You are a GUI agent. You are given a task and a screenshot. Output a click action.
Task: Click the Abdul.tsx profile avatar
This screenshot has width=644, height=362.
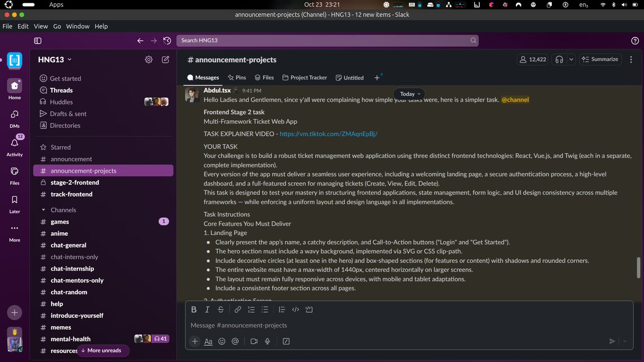[193, 95]
